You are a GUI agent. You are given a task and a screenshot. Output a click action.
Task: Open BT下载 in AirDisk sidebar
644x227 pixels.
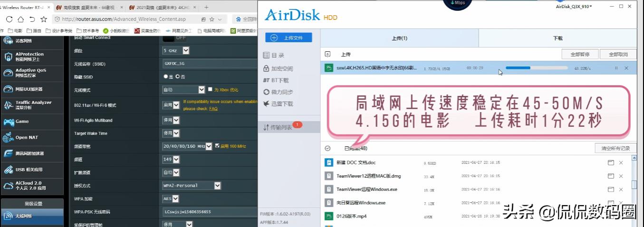[x=276, y=80]
